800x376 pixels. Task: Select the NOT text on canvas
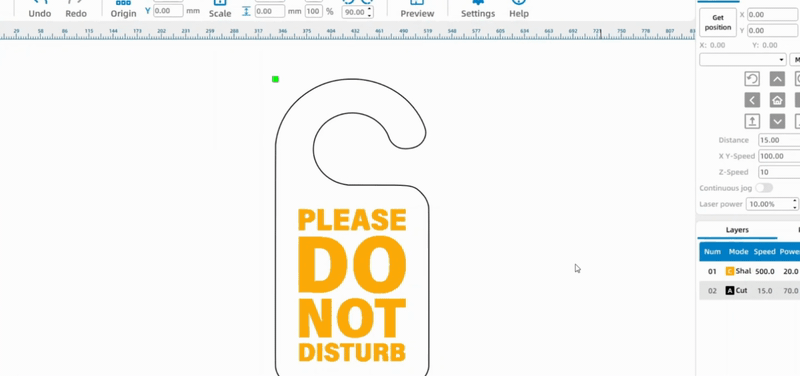click(352, 317)
